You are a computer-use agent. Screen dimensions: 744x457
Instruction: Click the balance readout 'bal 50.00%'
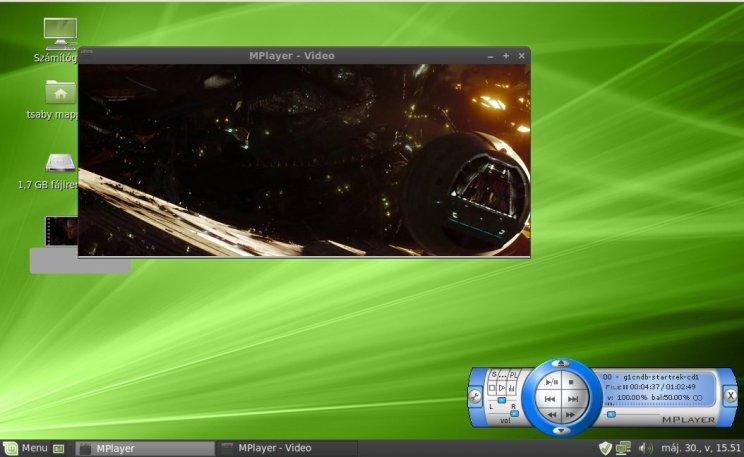click(670, 397)
